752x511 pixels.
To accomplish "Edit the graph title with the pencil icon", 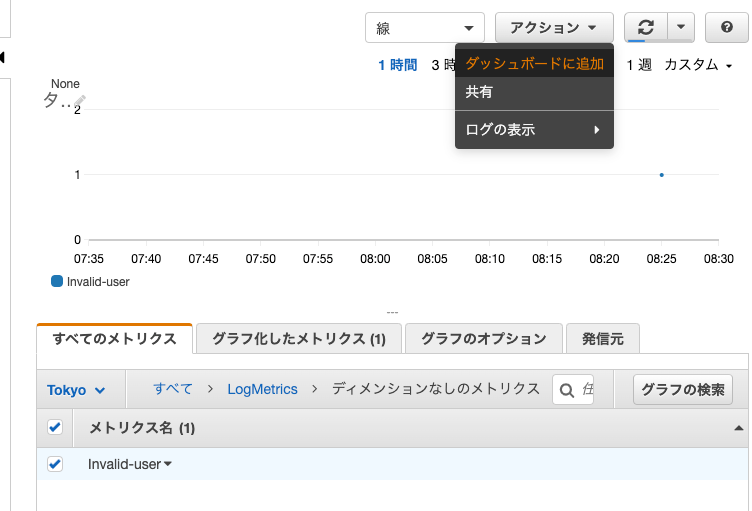I will [x=80, y=100].
